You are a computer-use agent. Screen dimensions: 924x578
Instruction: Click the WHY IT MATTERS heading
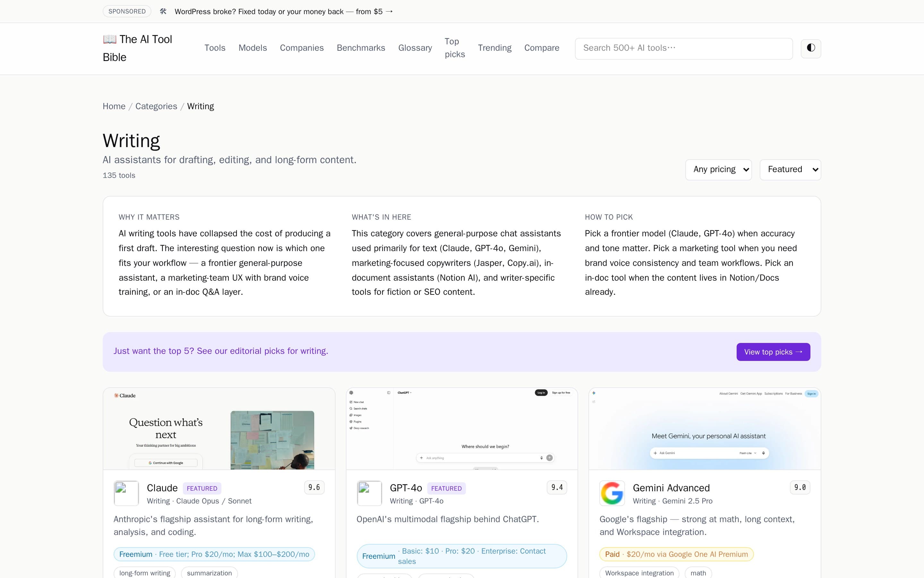pyautogui.click(x=149, y=217)
